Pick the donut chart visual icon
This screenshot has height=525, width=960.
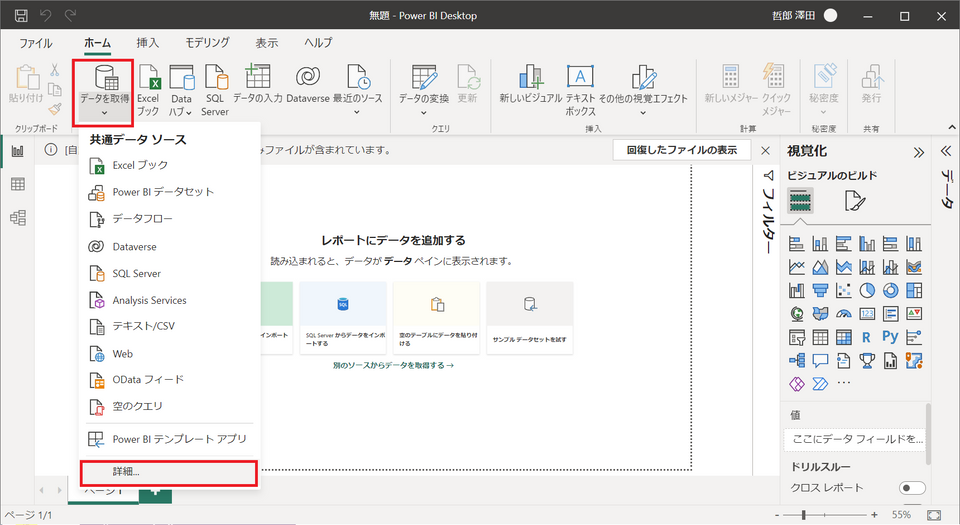point(890,291)
